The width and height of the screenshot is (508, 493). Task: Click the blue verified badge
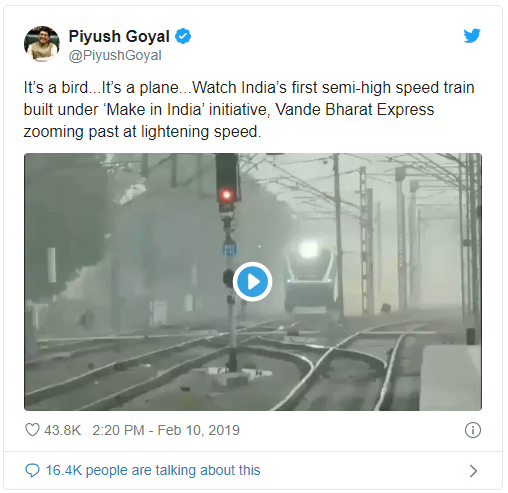(183, 36)
